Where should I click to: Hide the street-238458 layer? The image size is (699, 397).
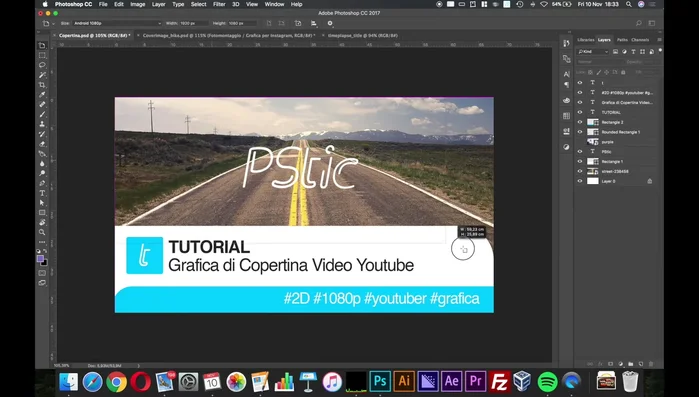tap(580, 171)
